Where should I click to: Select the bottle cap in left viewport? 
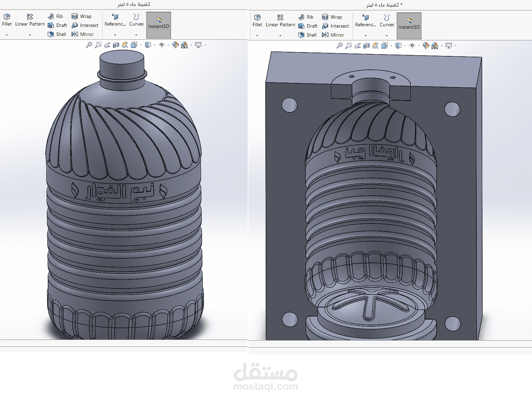(x=122, y=66)
